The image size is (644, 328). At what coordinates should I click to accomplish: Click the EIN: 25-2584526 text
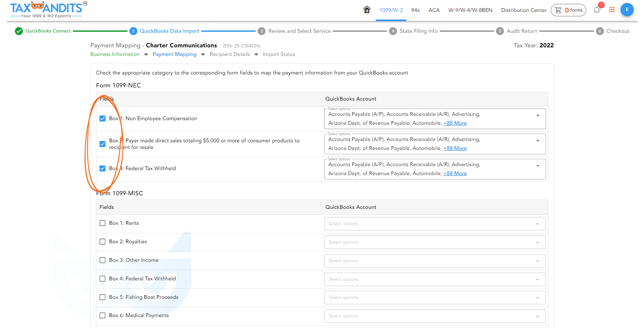(241, 46)
